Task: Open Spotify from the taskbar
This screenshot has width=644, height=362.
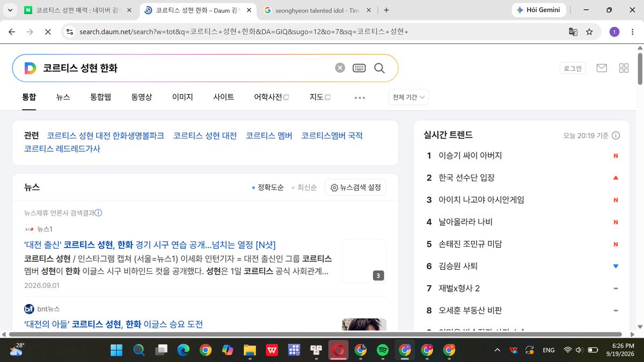Action: tap(383, 350)
